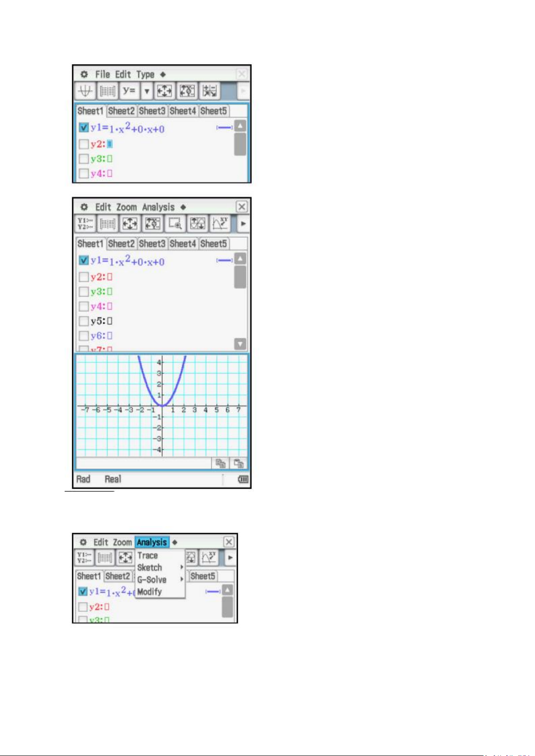Viewport: 535px width, 756px height.
Task: Click highlighted Analysis menu in bottom window
Action: coord(152,542)
